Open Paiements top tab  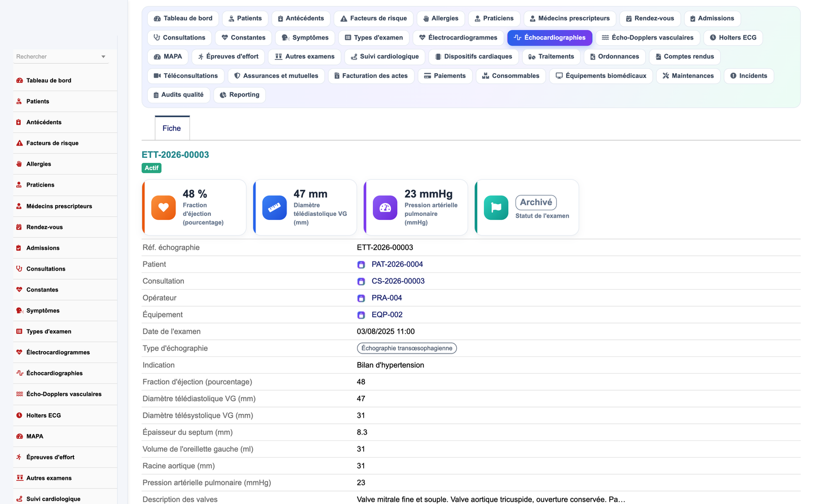coord(445,76)
